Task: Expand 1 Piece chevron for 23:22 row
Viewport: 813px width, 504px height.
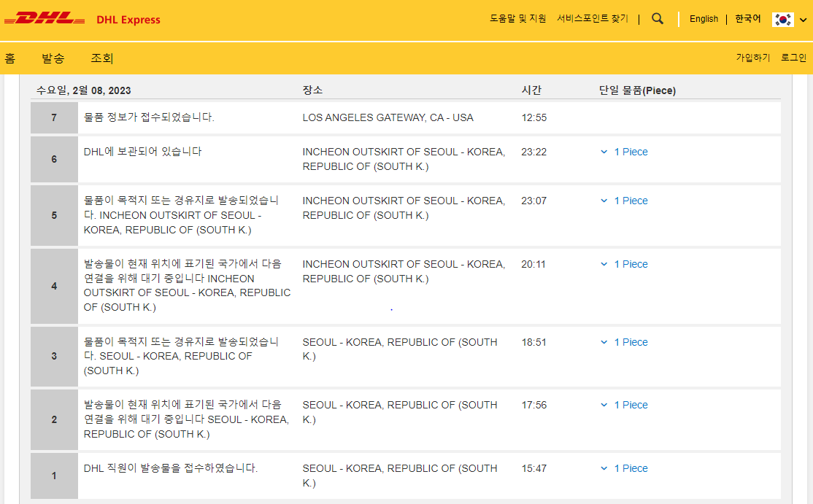Action: pos(604,152)
